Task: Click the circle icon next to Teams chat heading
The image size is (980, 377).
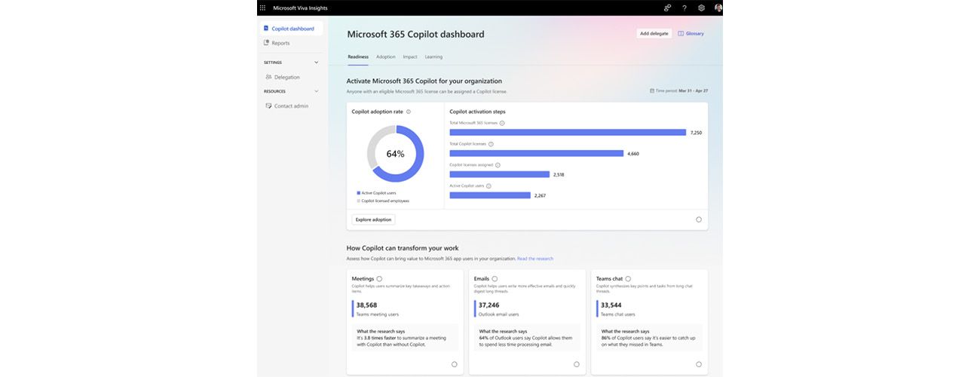Action: (628, 279)
